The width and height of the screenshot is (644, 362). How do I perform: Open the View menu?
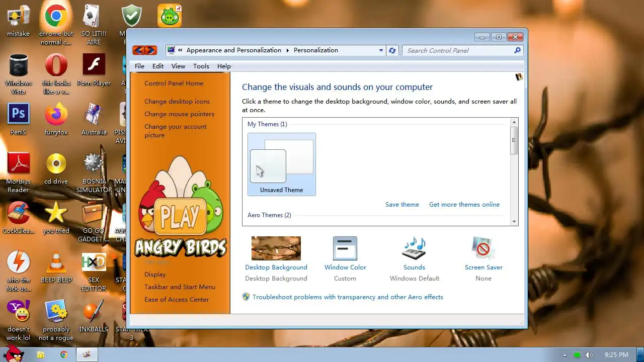tap(178, 66)
